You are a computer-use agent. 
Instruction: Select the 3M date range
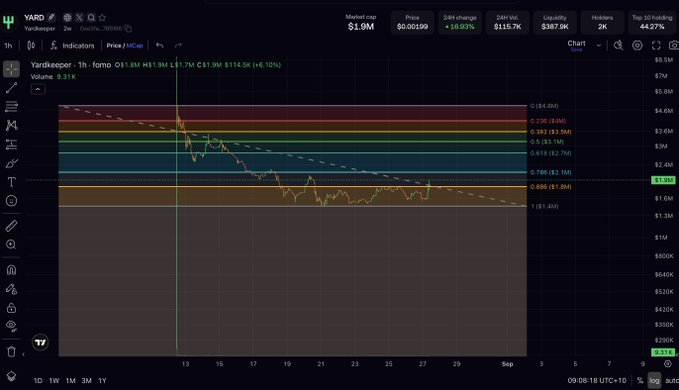(x=87, y=381)
